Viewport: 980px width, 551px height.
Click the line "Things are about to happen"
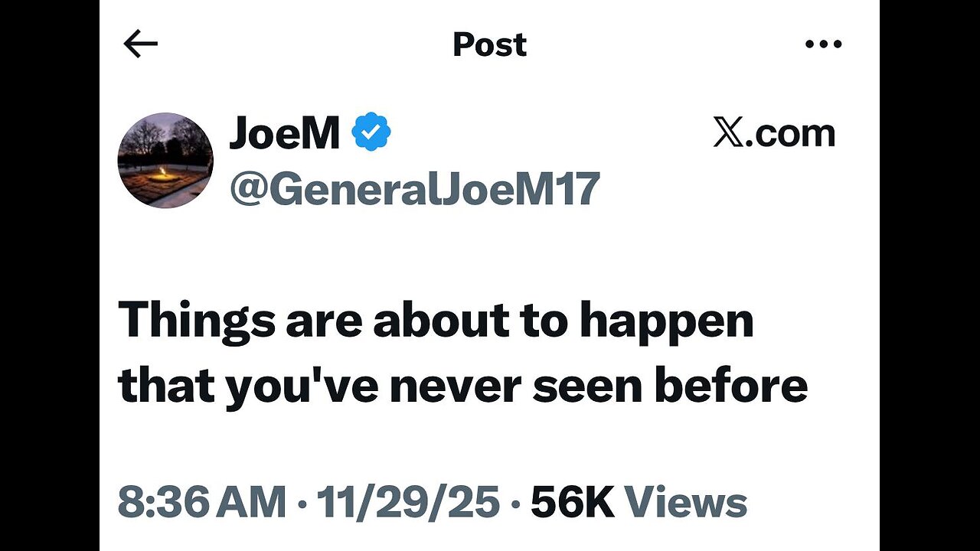click(x=436, y=322)
